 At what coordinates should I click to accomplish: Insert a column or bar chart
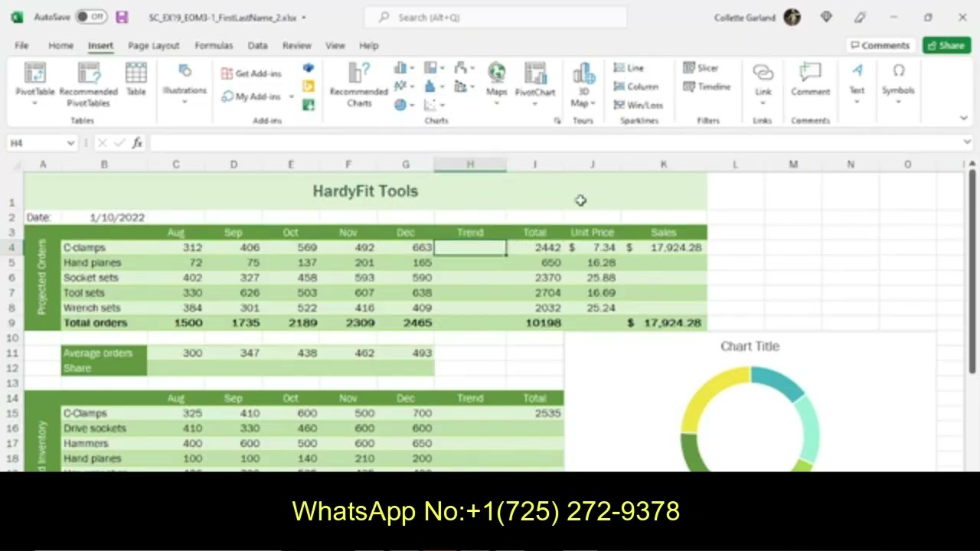point(403,68)
